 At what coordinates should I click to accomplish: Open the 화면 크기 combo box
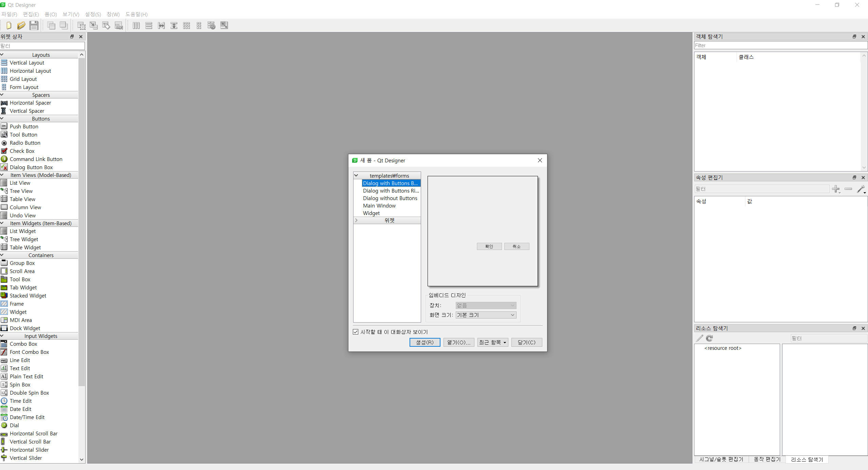[486, 315]
